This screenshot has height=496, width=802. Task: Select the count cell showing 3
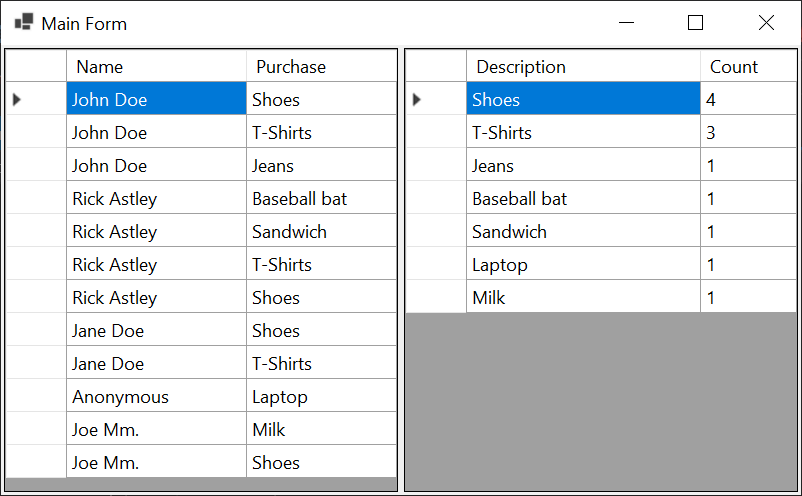[x=748, y=132]
